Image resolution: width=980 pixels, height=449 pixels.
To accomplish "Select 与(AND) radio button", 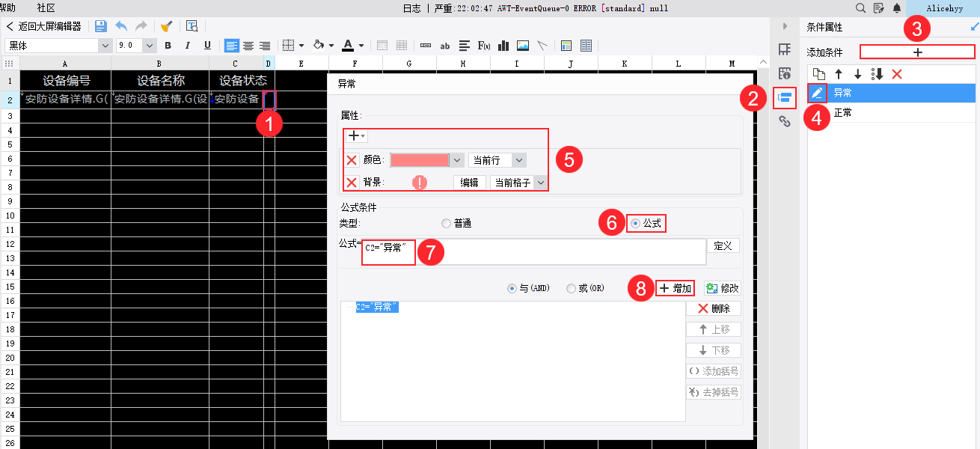I will point(512,288).
